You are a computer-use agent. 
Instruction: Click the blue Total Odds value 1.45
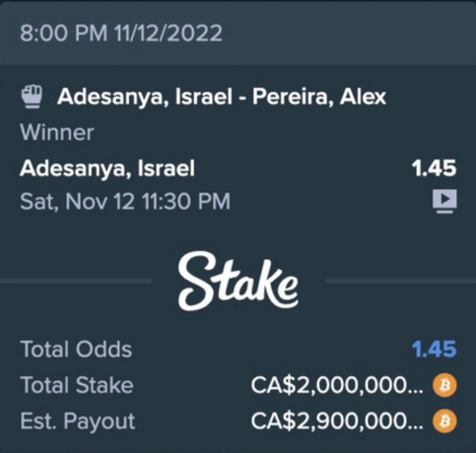(x=434, y=349)
